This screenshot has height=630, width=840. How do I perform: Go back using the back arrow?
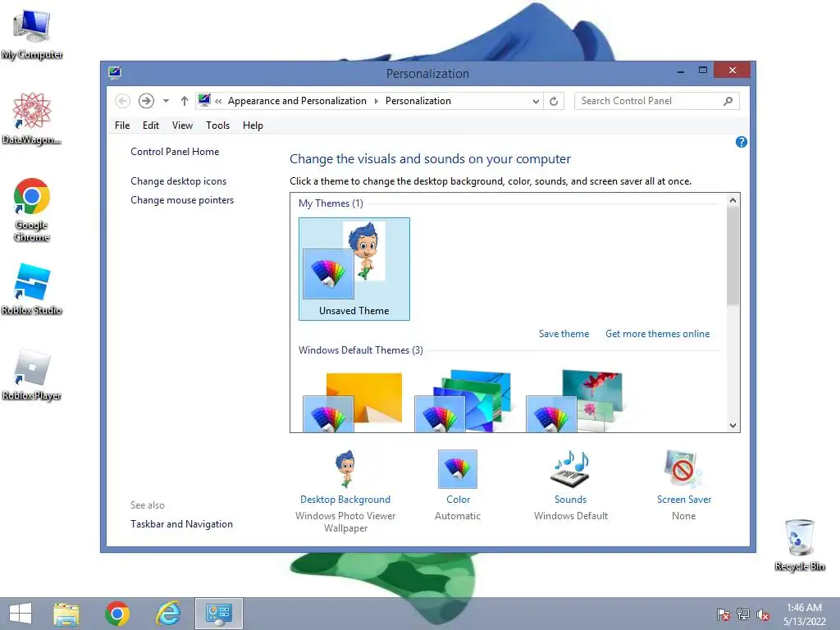[123, 101]
